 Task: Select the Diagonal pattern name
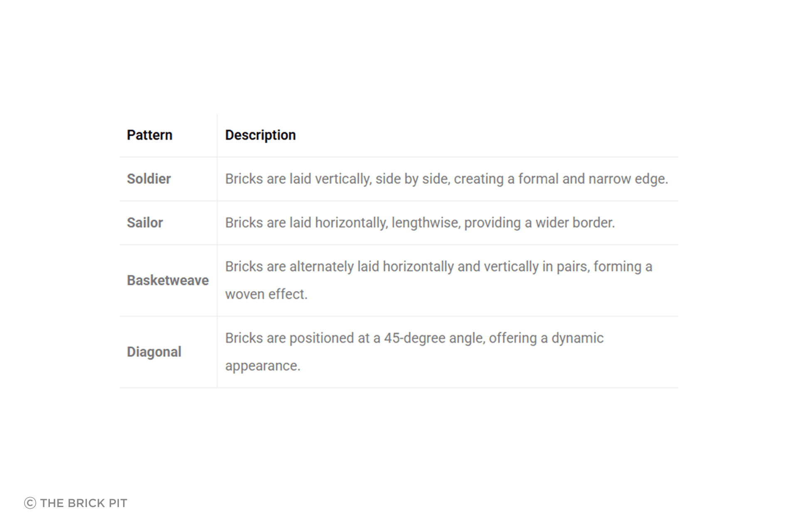[x=154, y=352]
